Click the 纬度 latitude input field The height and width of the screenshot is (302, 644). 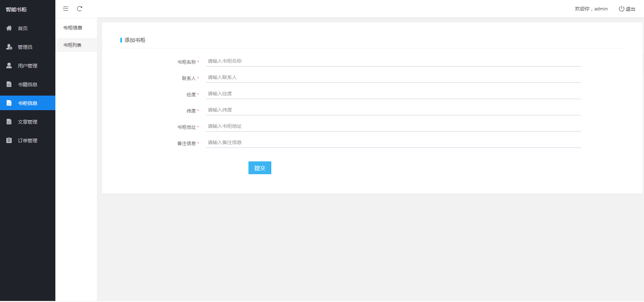pos(393,110)
